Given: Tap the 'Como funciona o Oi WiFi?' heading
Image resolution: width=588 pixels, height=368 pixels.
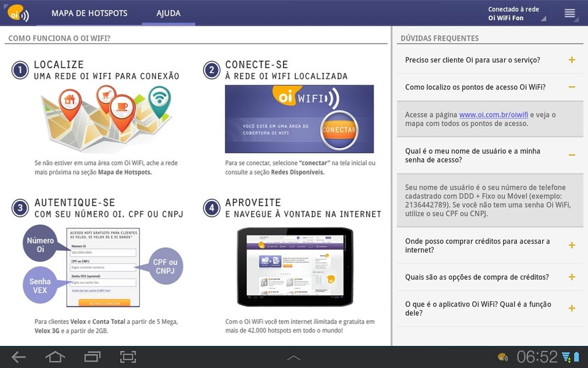Looking at the screenshot, I should point(59,38).
